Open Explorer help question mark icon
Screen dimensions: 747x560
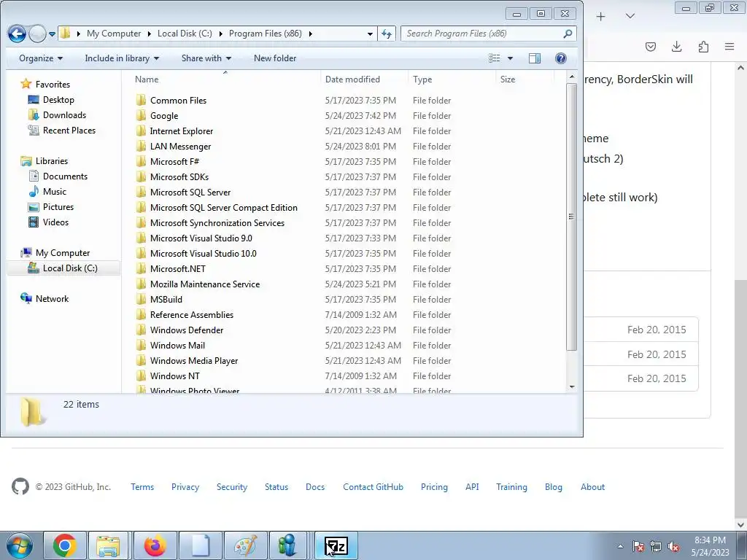[561, 58]
